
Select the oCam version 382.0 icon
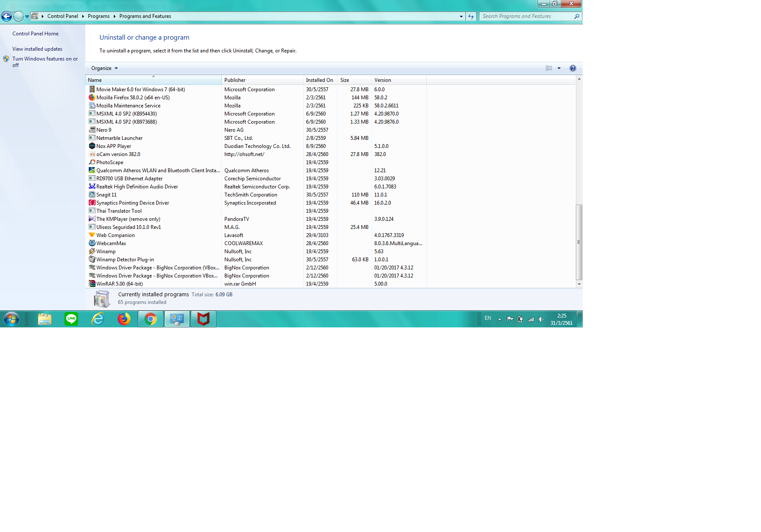pos(92,154)
